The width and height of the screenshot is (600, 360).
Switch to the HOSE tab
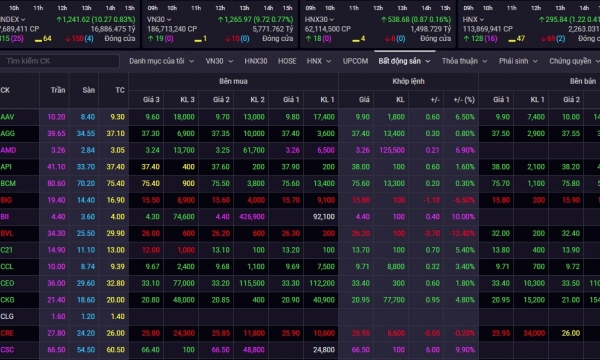coord(287,61)
